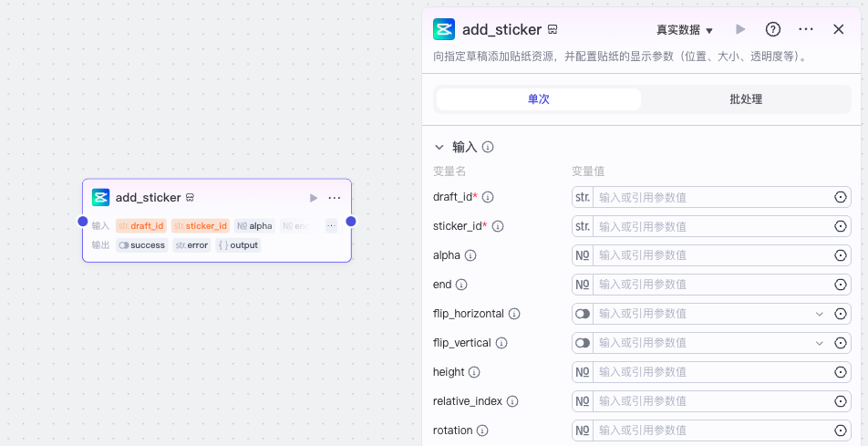Click the info icon beside height
Image resolution: width=868 pixels, height=446 pixels.
coord(474,372)
